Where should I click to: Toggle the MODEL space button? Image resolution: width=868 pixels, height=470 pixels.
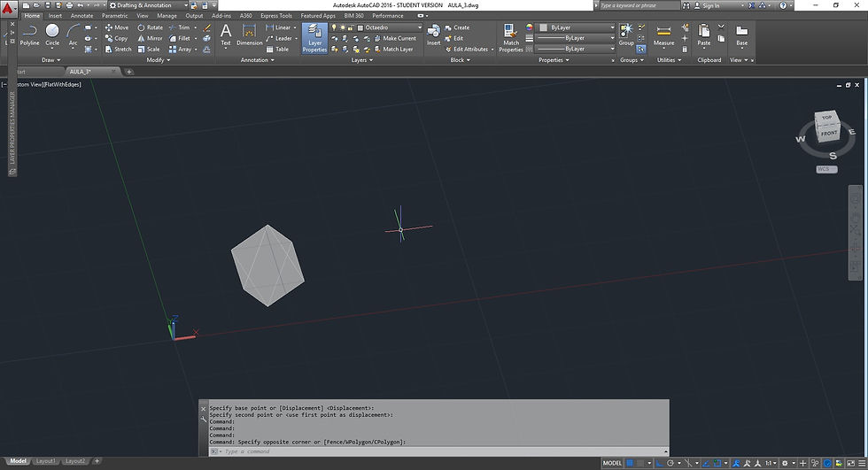coord(612,463)
